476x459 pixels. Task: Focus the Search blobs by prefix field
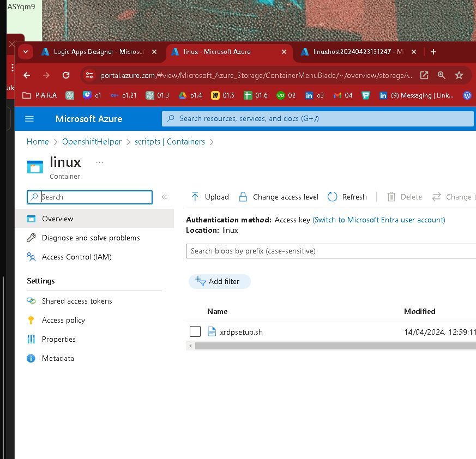[x=331, y=251]
